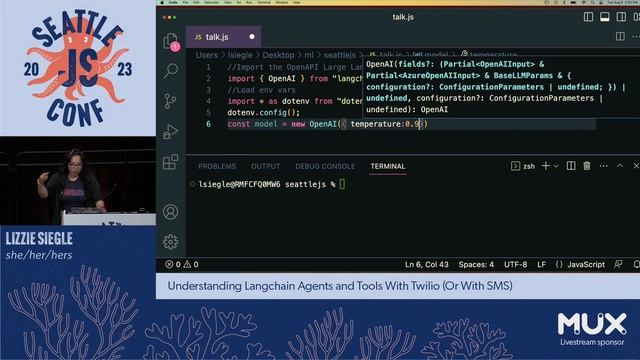Click the dotenv.config(); code line
Viewport: 640px width, 360px height.
click(264, 113)
